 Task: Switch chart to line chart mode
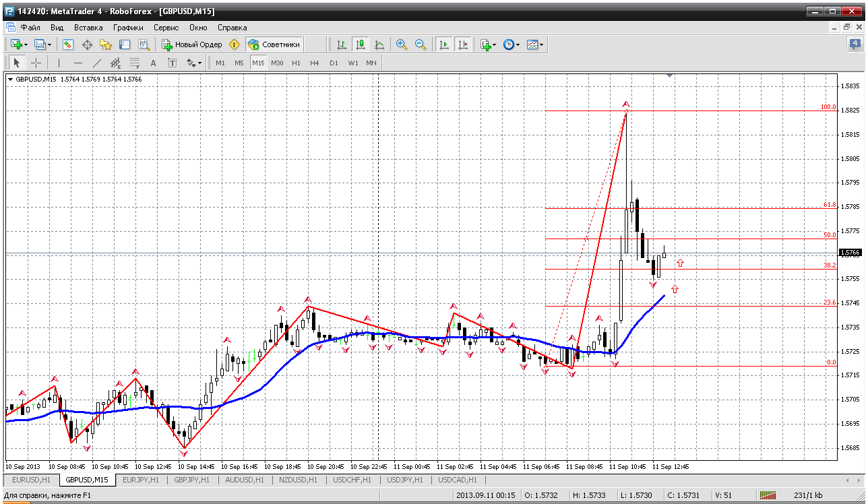(x=379, y=44)
